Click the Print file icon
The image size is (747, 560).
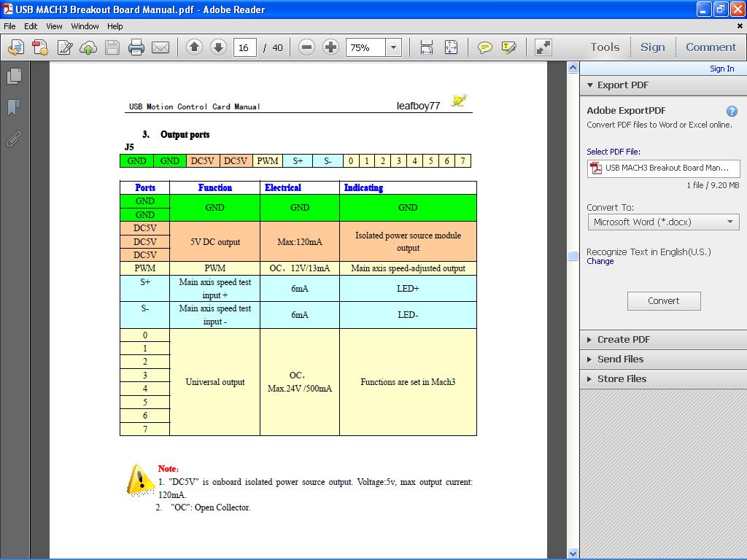[136, 47]
